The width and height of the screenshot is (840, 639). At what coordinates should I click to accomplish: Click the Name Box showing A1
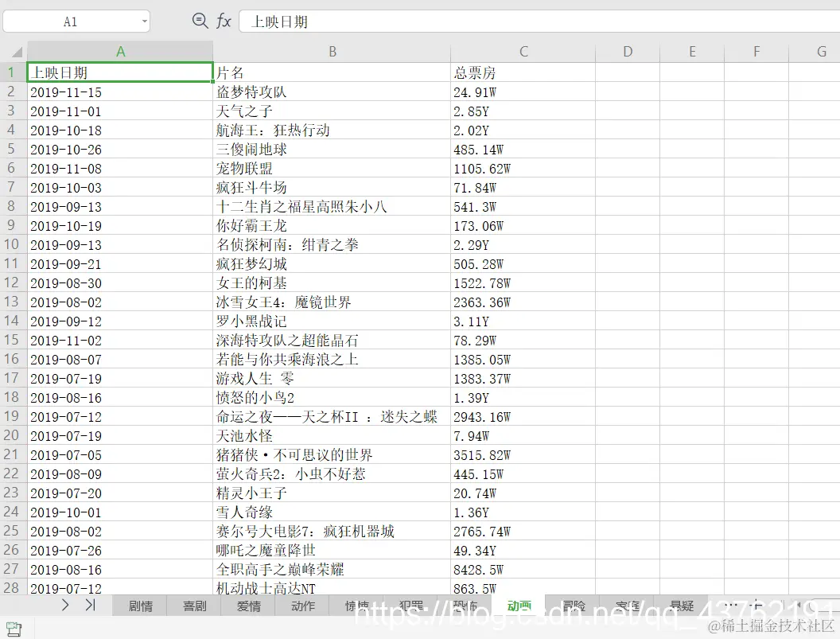coord(70,22)
